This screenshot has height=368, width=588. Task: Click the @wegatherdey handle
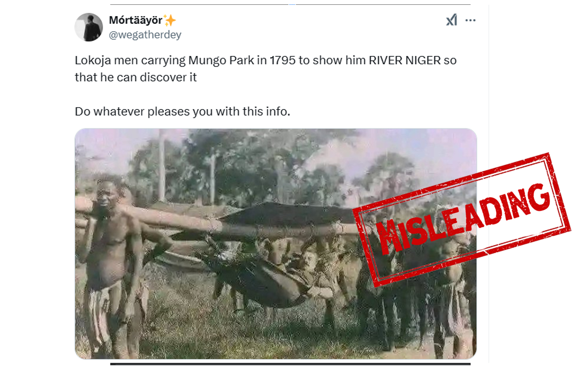pos(145,35)
